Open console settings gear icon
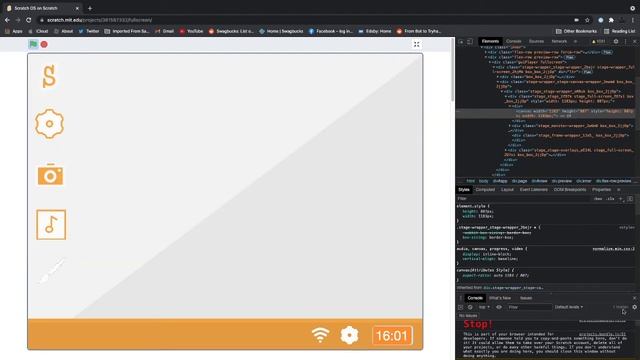640x360 pixels. (x=634, y=307)
